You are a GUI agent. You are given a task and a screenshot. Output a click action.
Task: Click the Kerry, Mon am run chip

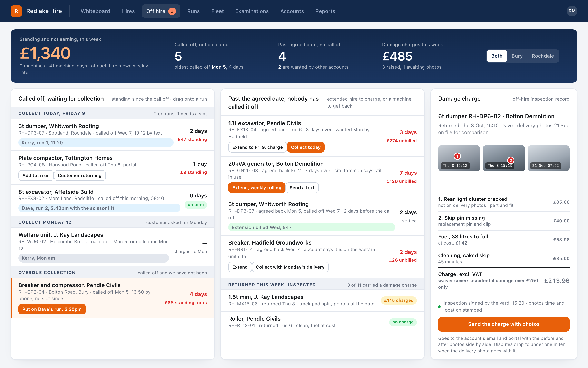[94, 258]
